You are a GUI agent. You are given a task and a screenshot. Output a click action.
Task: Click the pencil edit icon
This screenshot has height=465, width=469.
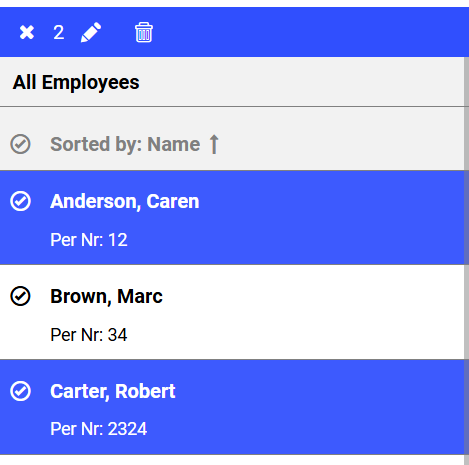91,32
